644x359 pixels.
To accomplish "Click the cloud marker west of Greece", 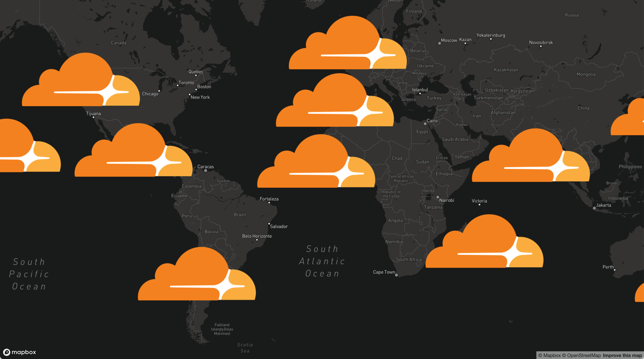I will coord(335,100).
